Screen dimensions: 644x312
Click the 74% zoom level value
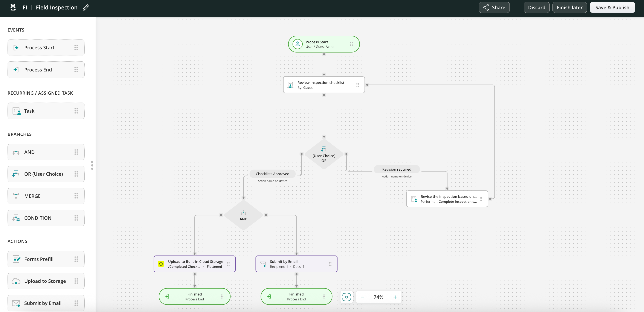(378, 297)
